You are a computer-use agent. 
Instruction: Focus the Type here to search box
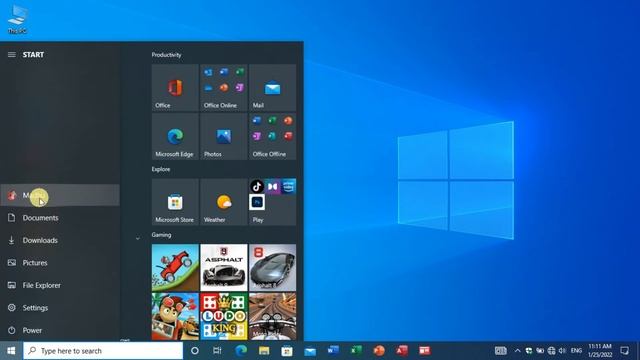(x=103, y=351)
